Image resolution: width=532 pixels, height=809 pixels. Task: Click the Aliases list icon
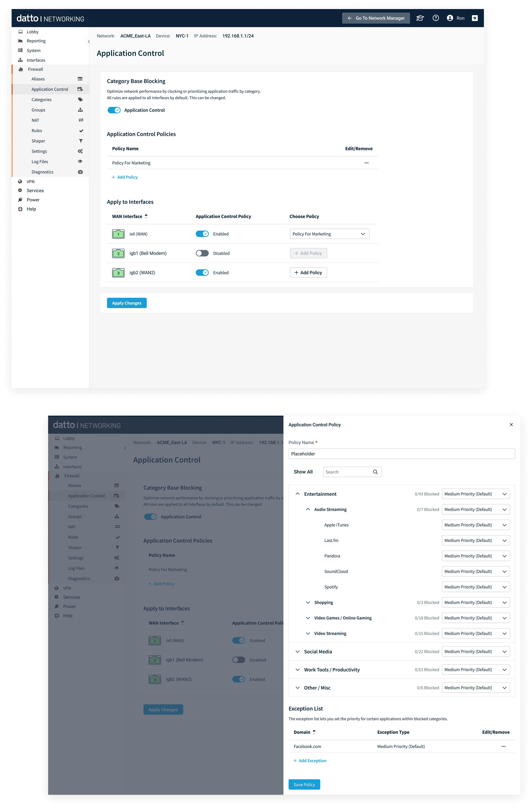80,79
